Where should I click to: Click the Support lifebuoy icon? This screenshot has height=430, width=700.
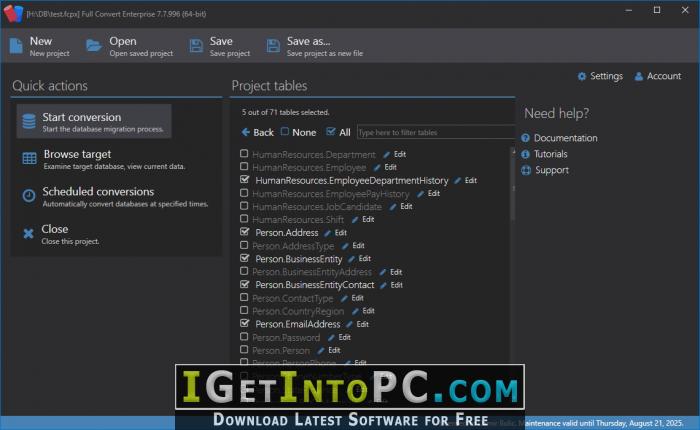point(526,170)
